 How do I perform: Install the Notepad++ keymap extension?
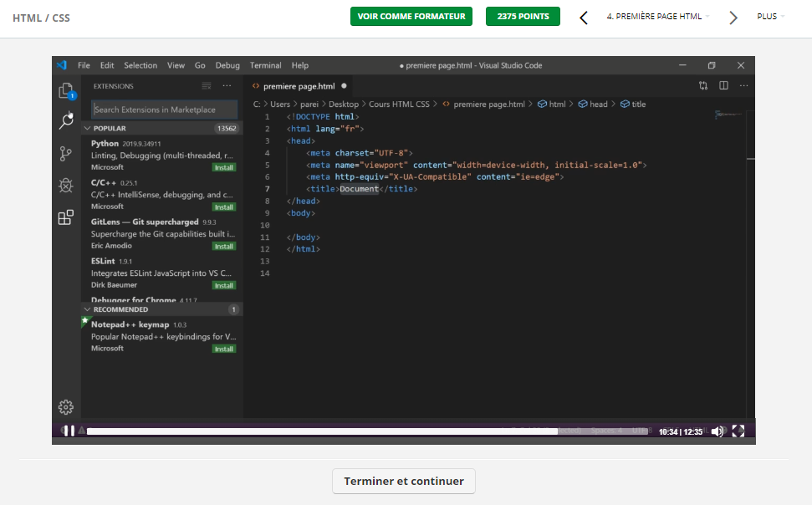click(224, 349)
